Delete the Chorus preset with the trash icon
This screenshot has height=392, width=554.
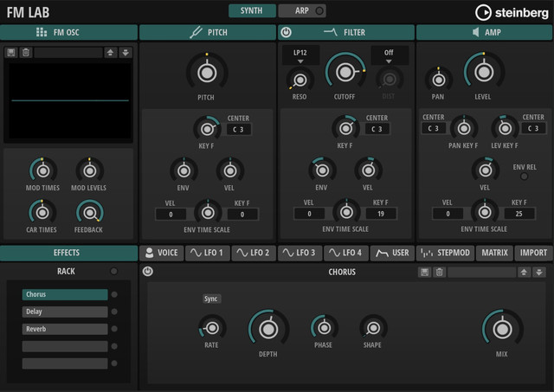coord(439,272)
